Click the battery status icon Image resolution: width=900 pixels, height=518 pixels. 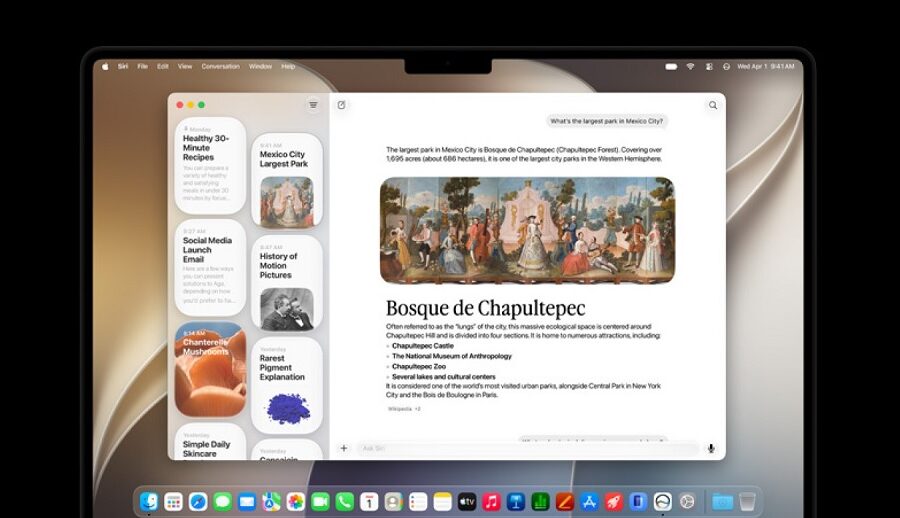(x=671, y=67)
